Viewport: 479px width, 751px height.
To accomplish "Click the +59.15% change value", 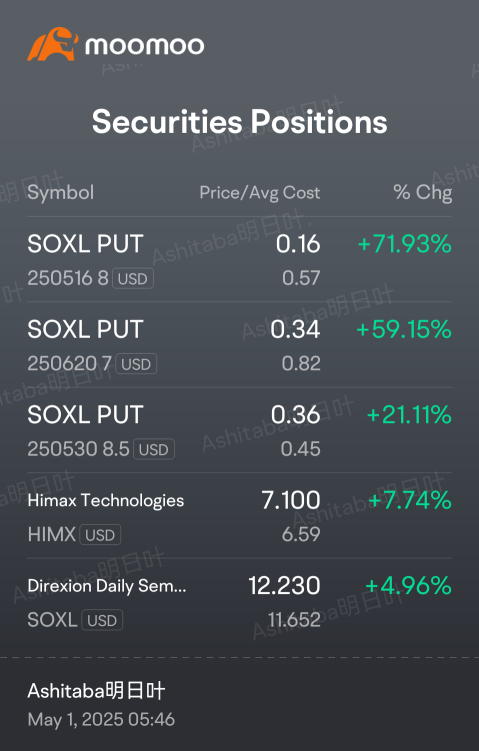I will [404, 329].
